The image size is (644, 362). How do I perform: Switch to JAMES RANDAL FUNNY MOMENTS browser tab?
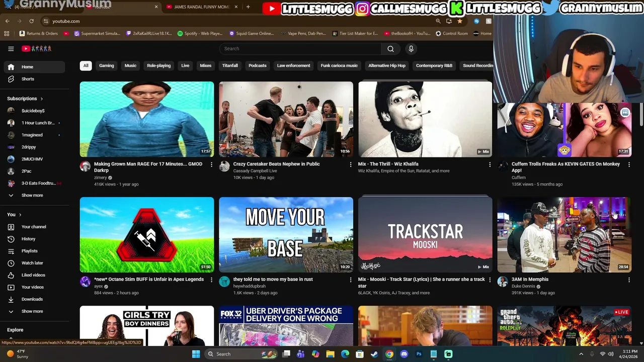click(201, 7)
